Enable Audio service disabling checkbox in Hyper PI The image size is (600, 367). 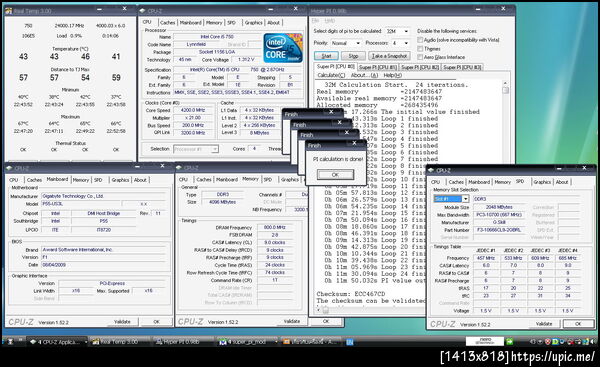point(420,40)
